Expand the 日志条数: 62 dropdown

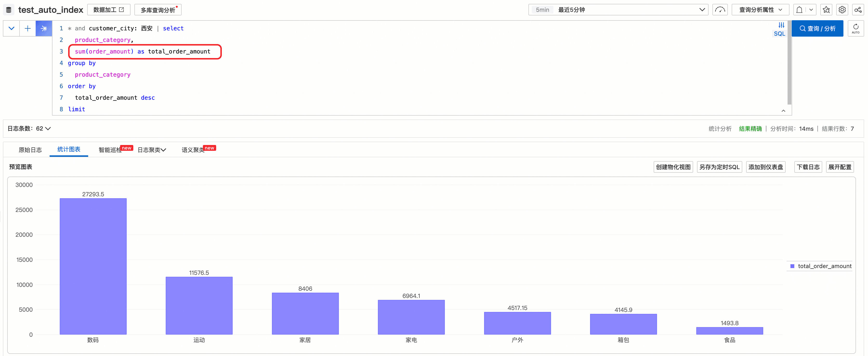pos(29,128)
